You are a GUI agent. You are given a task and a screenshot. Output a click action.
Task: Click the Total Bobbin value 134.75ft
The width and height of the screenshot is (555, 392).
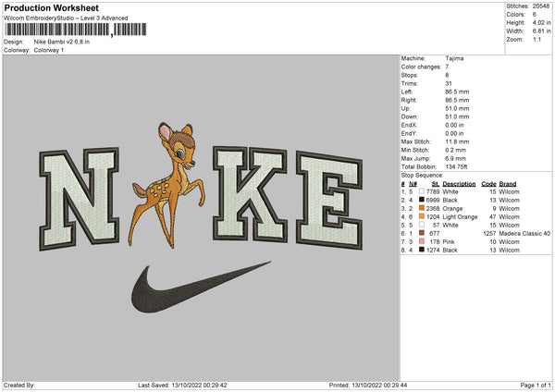[456, 166]
